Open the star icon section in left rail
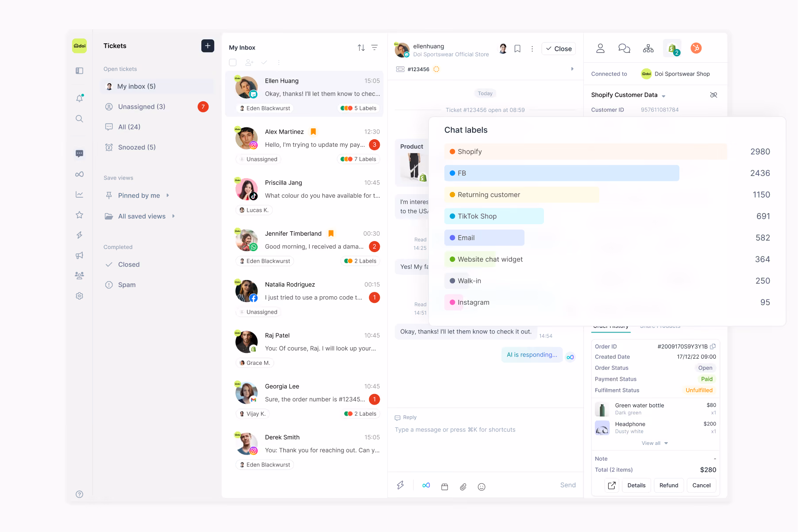 coord(80,215)
